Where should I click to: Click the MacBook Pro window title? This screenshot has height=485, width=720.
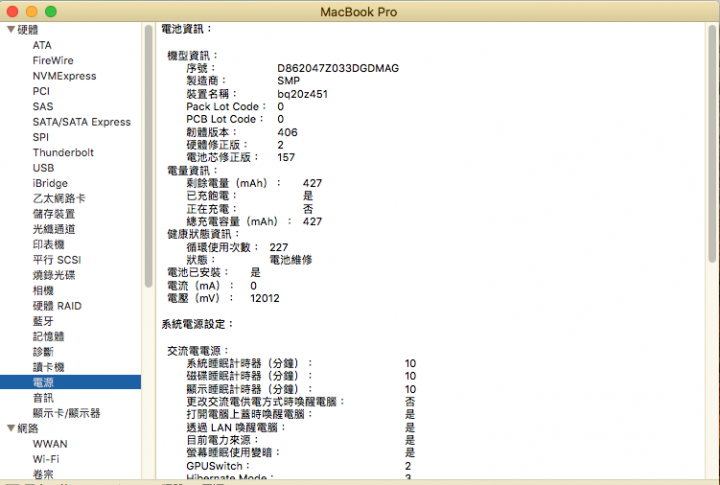(359, 11)
